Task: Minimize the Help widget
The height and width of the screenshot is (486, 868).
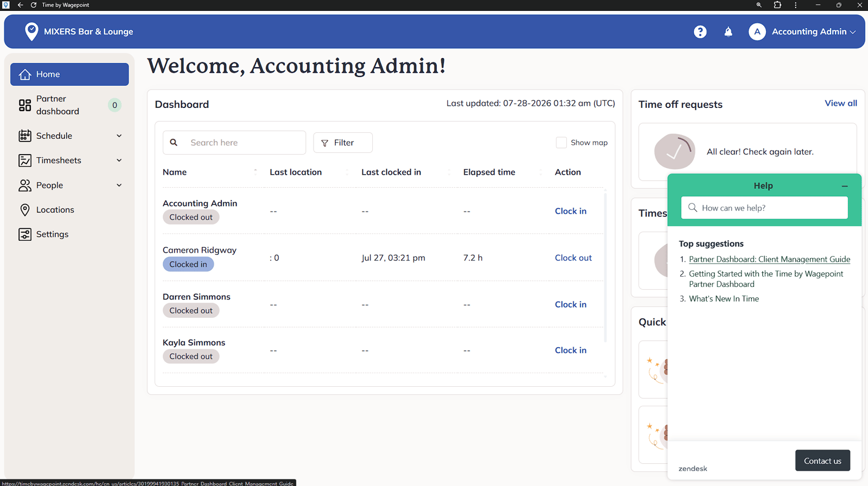Action: pyautogui.click(x=845, y=186)
